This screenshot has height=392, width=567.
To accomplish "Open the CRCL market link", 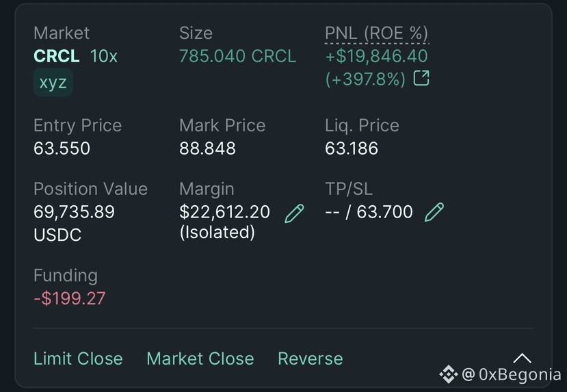I will tap(56, 56).
